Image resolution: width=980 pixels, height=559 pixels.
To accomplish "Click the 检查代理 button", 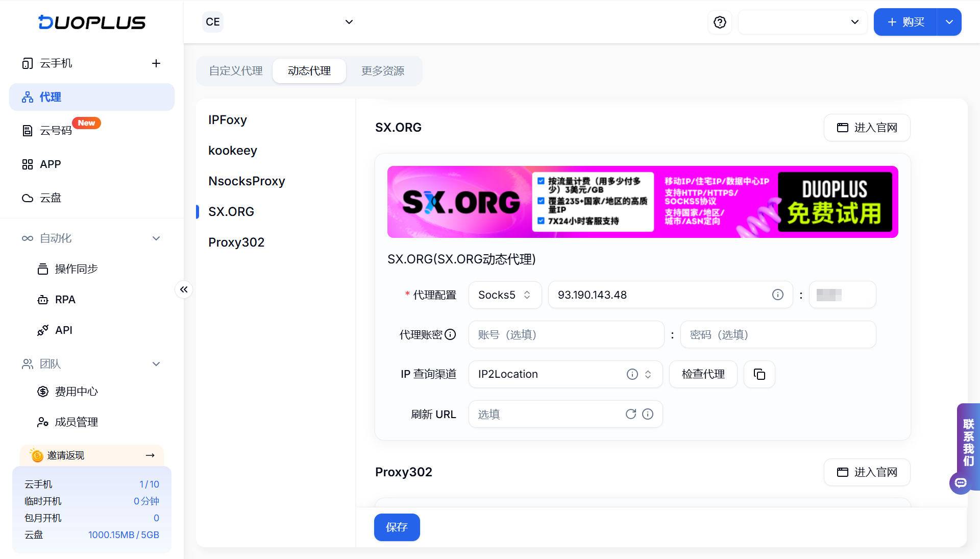I will point(703,374).
